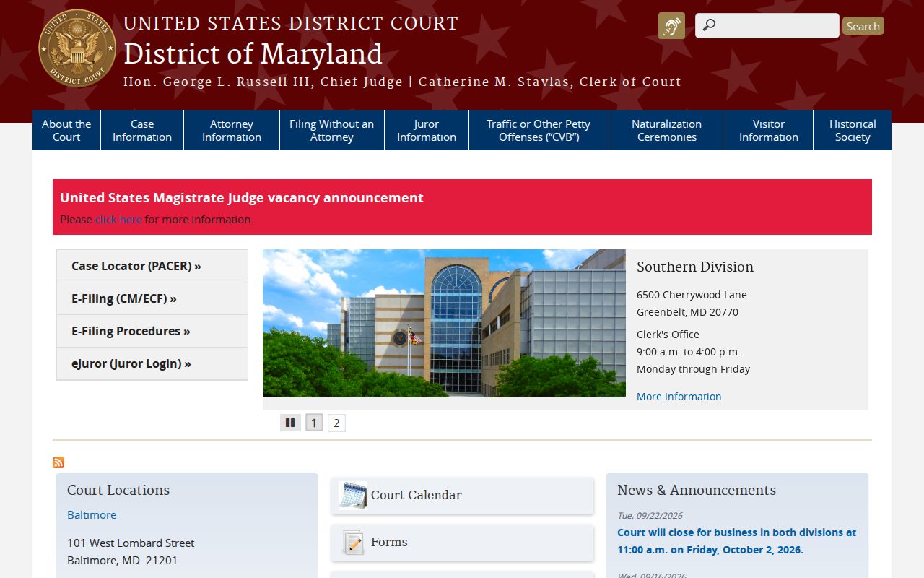Show slide 1 of the slideshow
The image size is (924, 578).
pos(314,423)
